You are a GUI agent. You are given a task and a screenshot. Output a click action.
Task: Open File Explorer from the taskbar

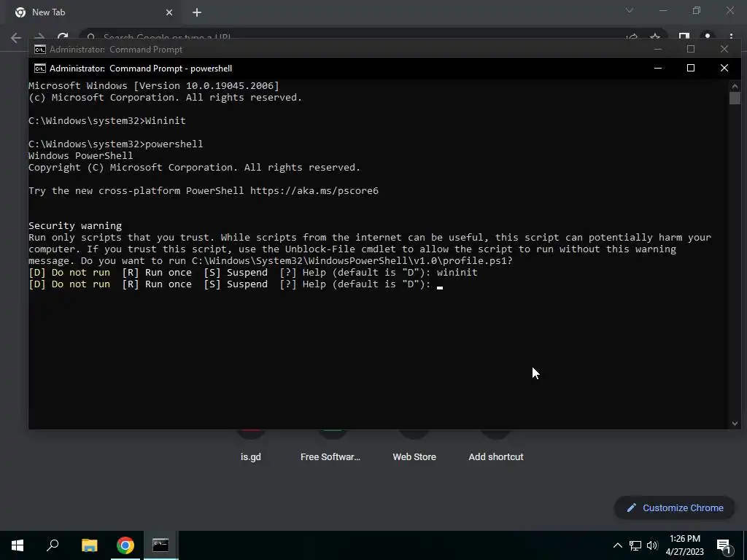[89, 545]
